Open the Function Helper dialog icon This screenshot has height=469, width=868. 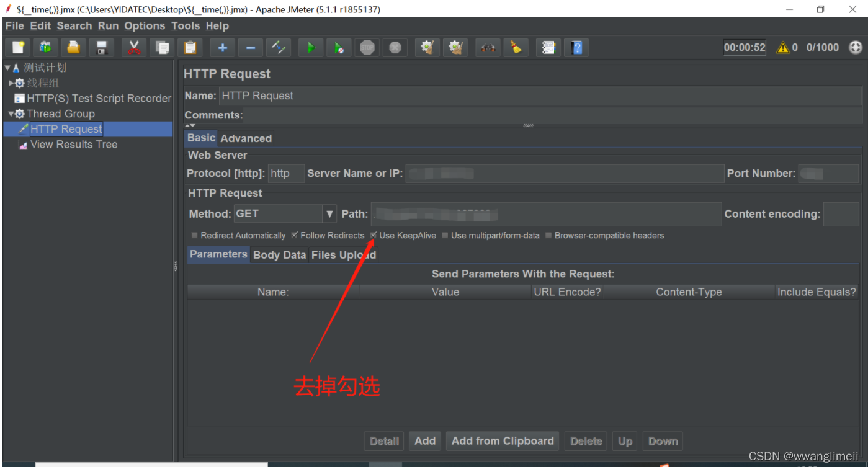coord(548,47)
